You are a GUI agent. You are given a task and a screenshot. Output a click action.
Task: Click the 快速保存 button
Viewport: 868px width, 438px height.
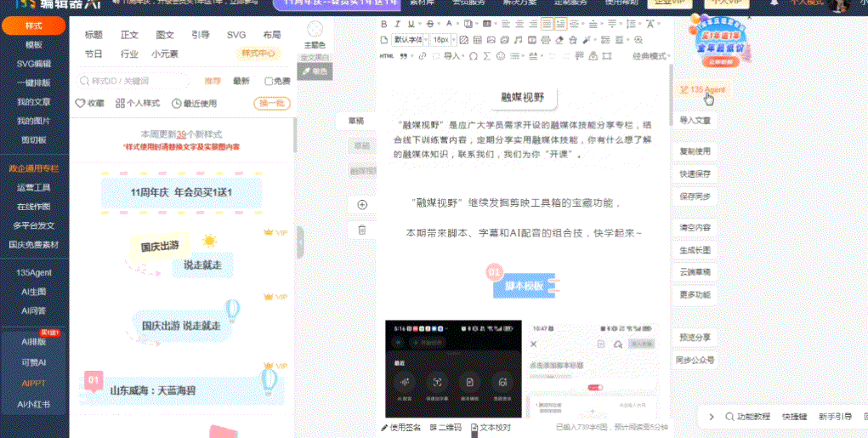click(x=695, y=173)
